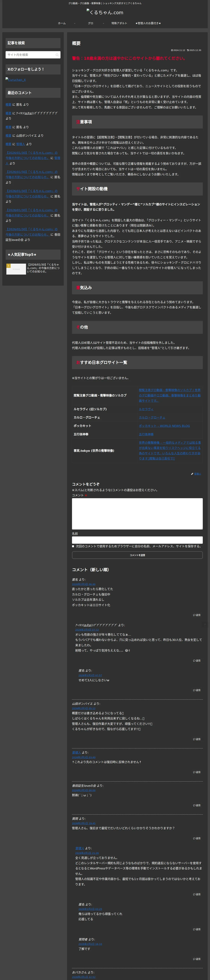Screen dimensions: 210x980
Task: Expand the グロ menu chevron
Action: (103, 23)
